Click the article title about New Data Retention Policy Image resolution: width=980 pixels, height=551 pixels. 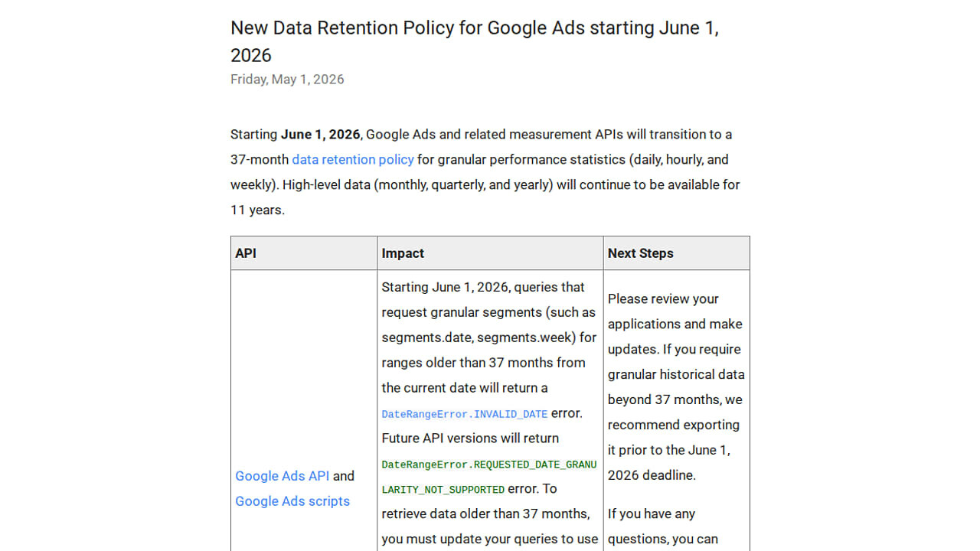pyautogui.click(x=475, y=41)
